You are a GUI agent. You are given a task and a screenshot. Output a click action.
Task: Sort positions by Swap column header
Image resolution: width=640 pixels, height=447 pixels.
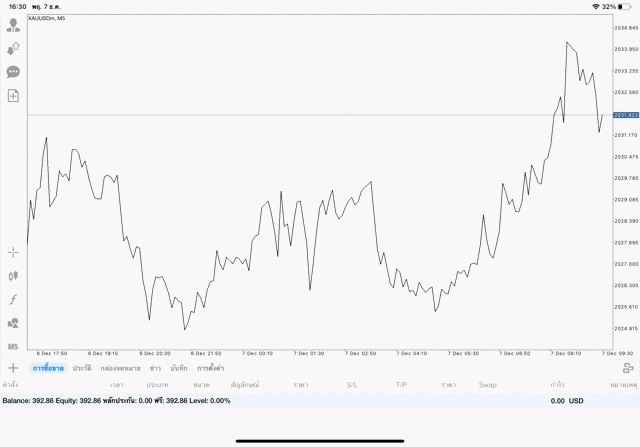(487, 384)
